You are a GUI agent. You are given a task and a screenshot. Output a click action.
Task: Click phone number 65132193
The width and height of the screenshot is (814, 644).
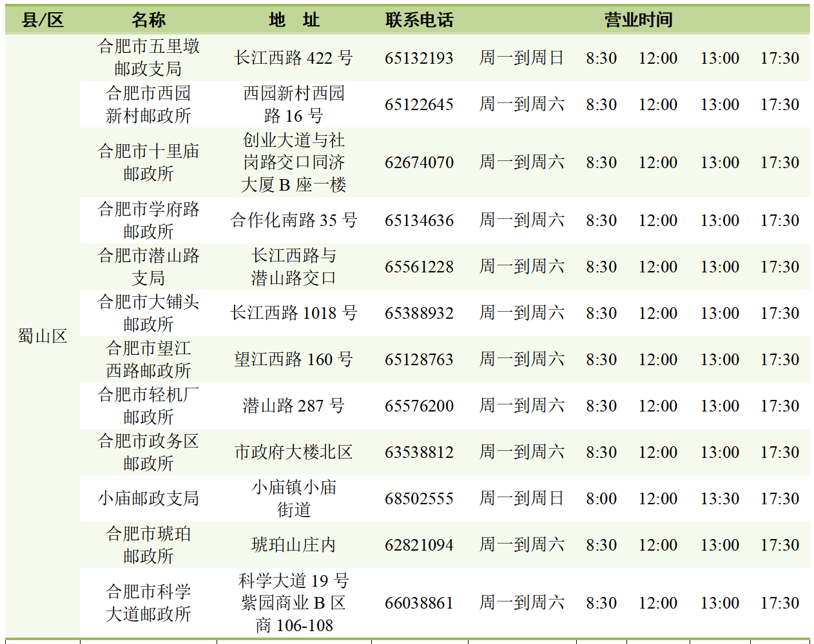pyautogui.click(x=419, y=58)
